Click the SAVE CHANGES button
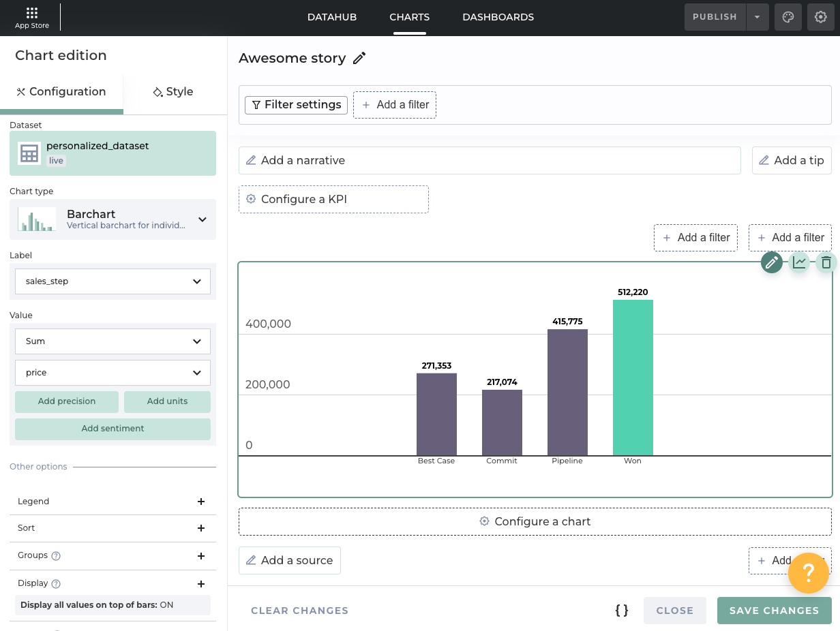This screenshot has height=631, width=840. click(x=774, y=611)
